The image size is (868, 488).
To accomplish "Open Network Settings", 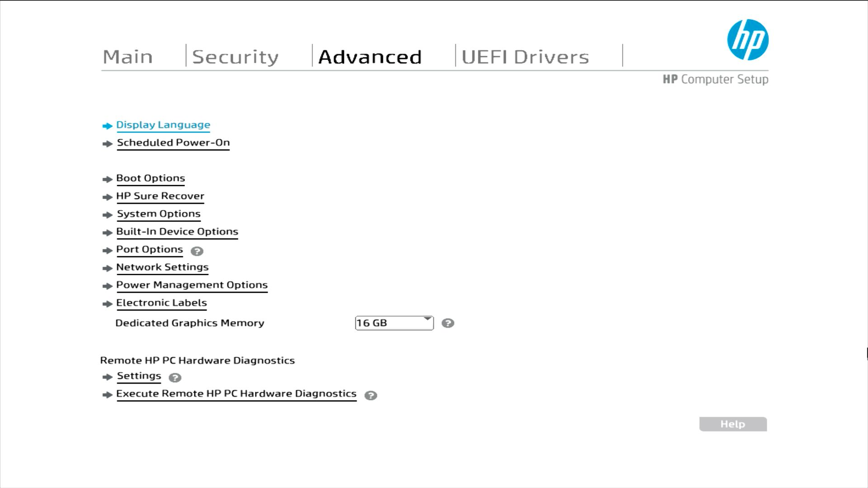I will [162, 267].
